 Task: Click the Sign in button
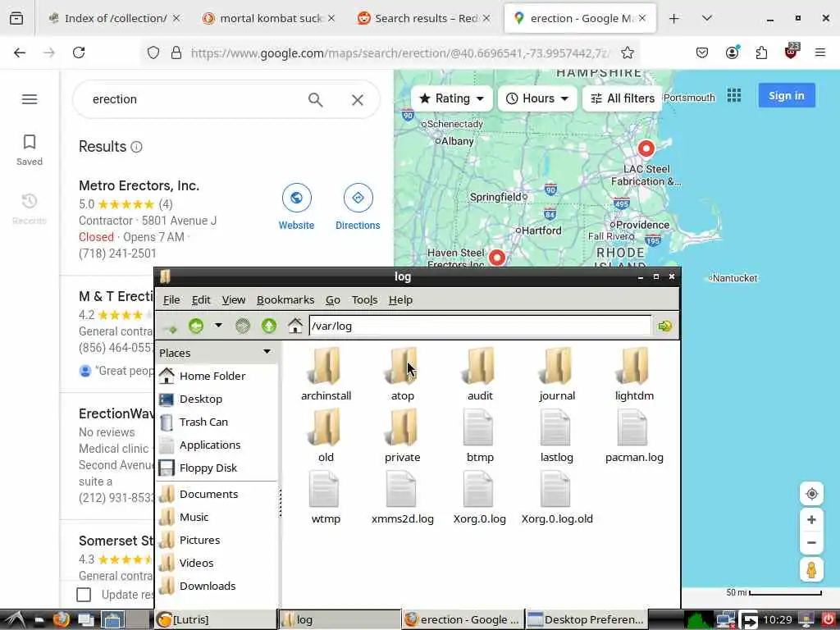click(787, 95)
